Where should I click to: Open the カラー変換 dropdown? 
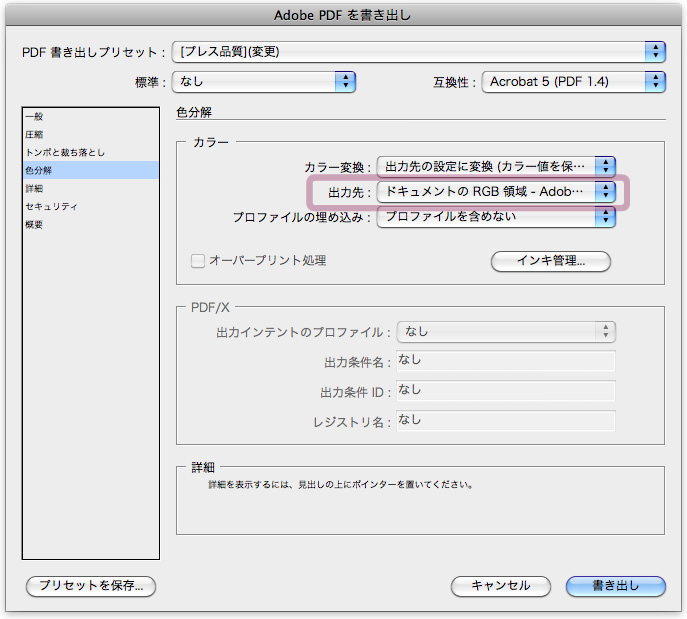coord(496,166)
